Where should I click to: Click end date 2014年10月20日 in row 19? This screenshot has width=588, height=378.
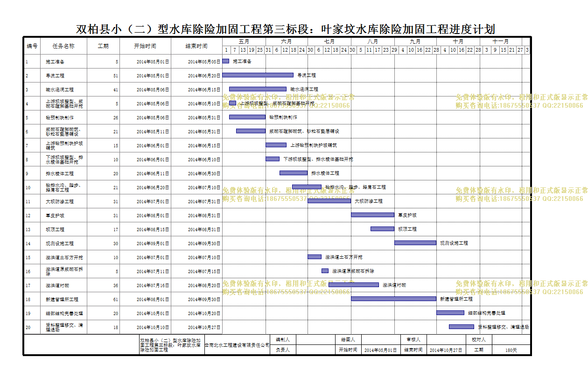coord(204,313)
